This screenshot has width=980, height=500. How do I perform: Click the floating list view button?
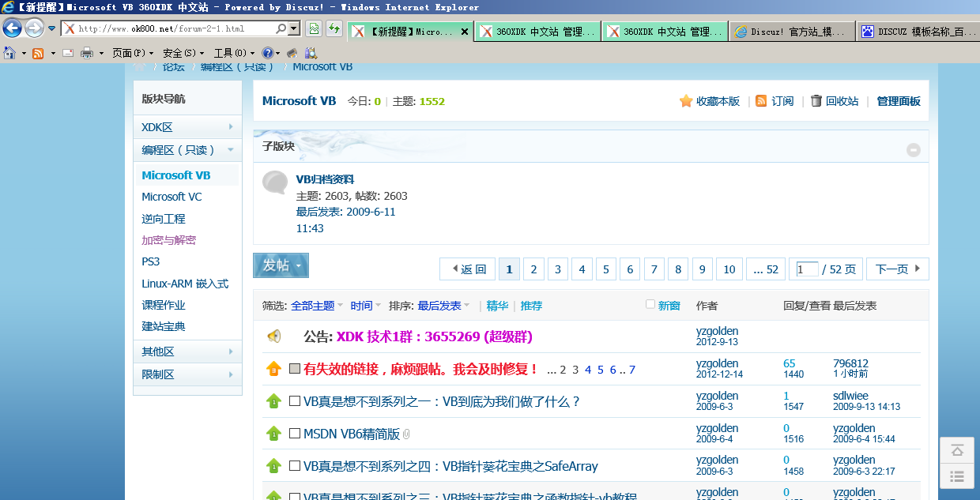pyautogui.click(x=957, y=476)
